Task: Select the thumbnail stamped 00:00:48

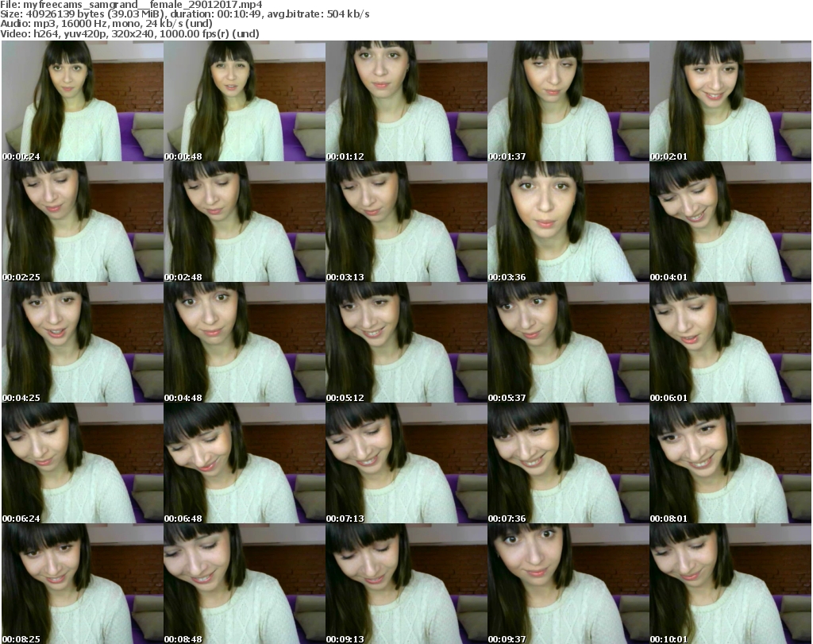Action: click(x=245, y=101)
